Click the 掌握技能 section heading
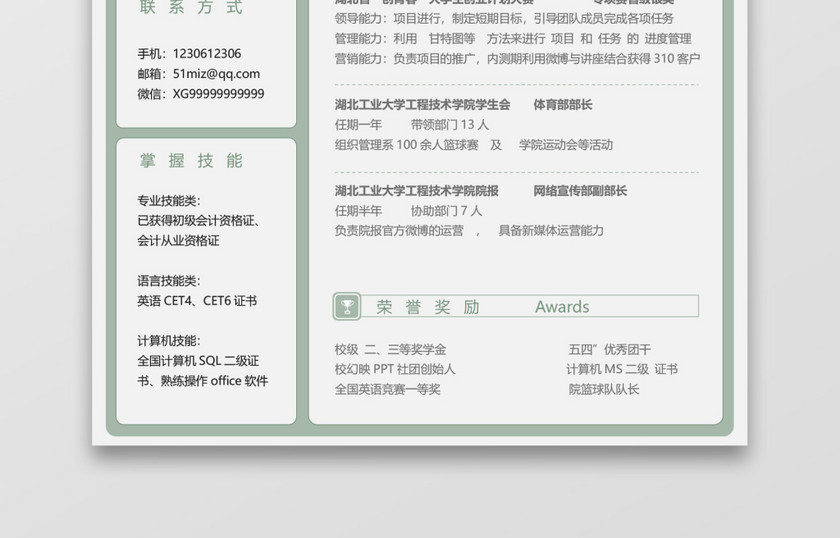This screenshot has width=840, height=538. tap(191, 160)
